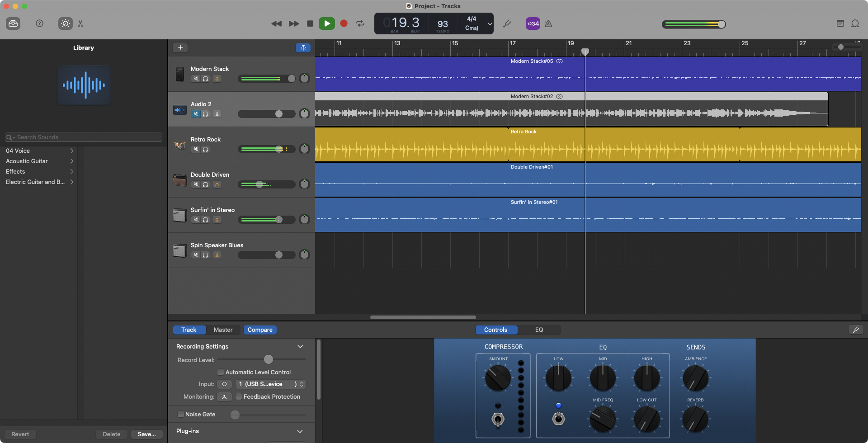Expand the Effects category
Screen dimensions: 868x443
tap(72, 171)
